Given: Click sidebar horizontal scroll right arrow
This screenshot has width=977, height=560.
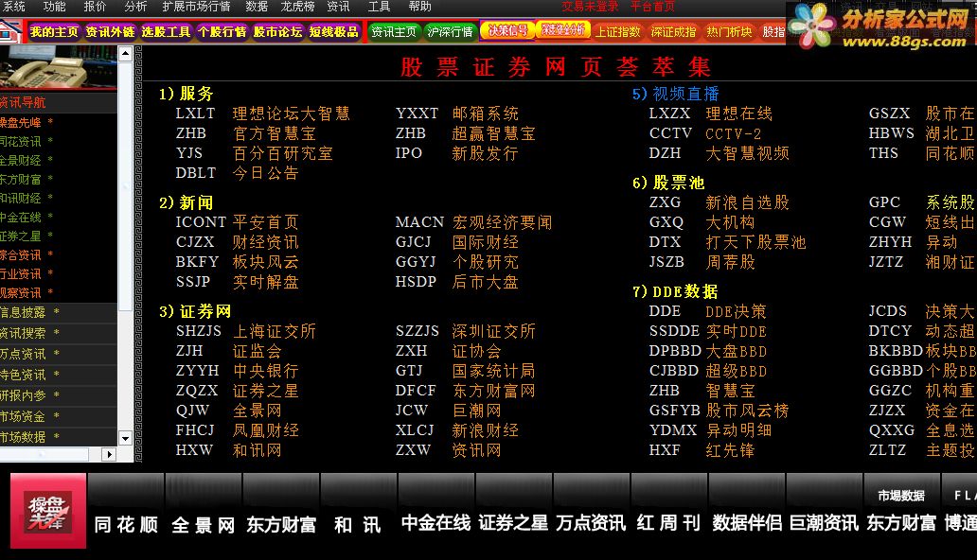Looking at the screenshot, I should (109, 454).
